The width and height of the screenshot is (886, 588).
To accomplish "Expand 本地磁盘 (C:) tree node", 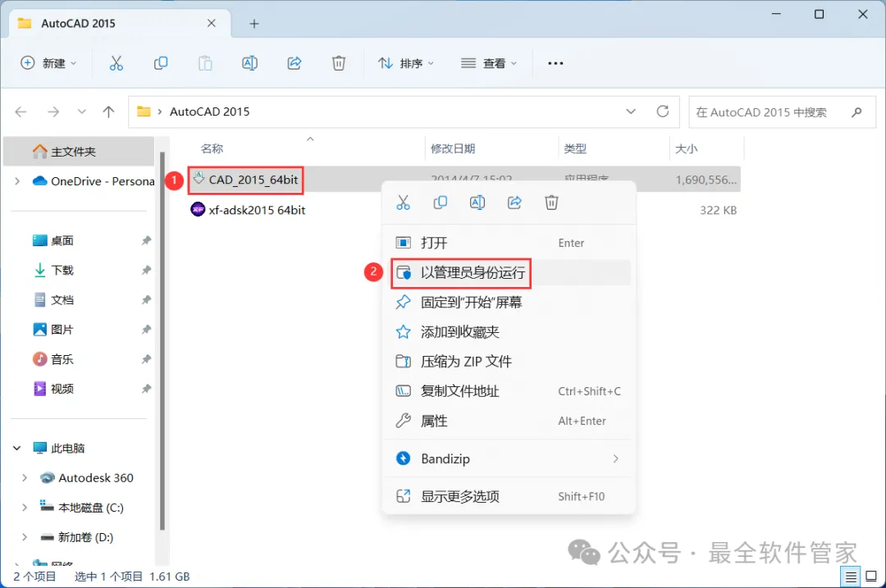I will tap(25, 508).
